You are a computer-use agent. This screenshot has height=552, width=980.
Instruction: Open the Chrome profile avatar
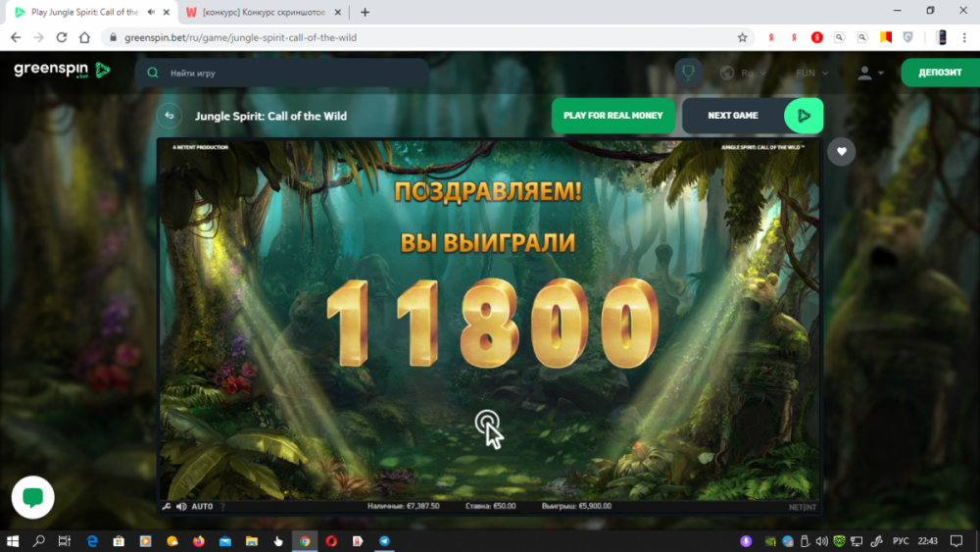[x=941, y=37]
